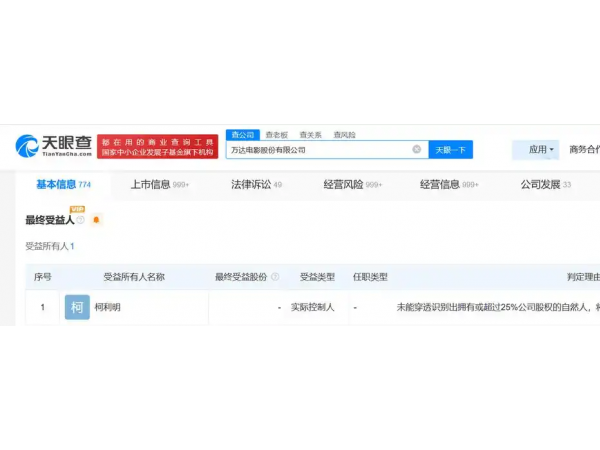Click the orange bell icon beside 最终受益人
Viewport: 600px width, 450px height.
tap(96, 220)
